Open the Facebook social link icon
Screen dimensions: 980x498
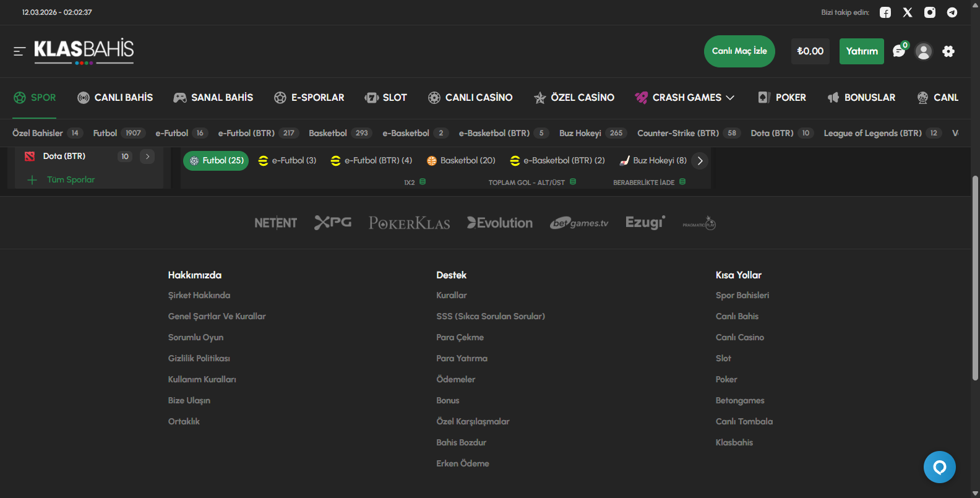coord(885,12)
